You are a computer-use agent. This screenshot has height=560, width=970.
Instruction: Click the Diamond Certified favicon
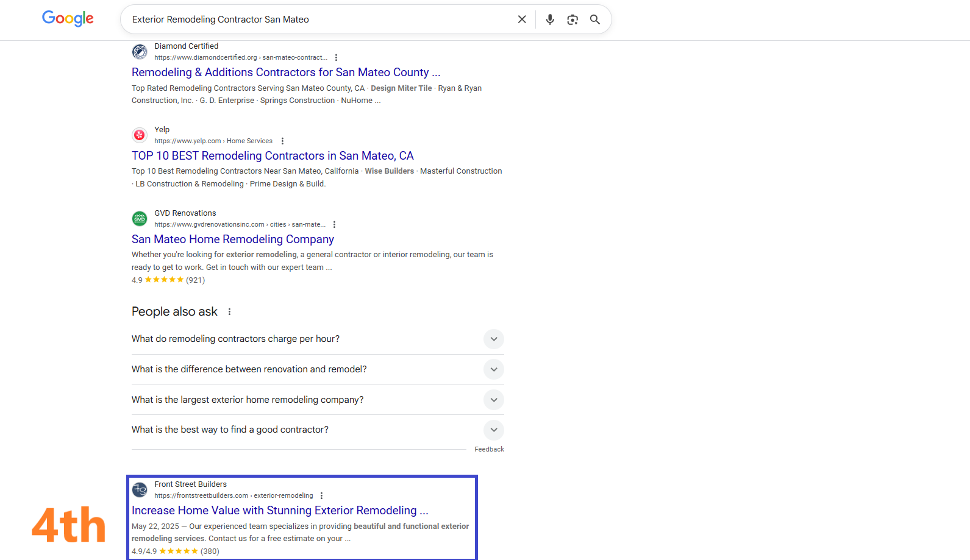click(x=140, y=52)
